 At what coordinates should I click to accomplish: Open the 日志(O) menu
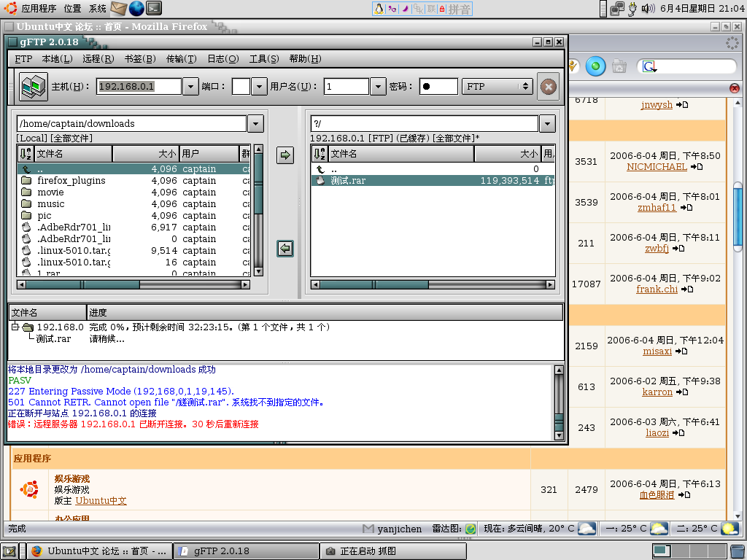point(223,58)
